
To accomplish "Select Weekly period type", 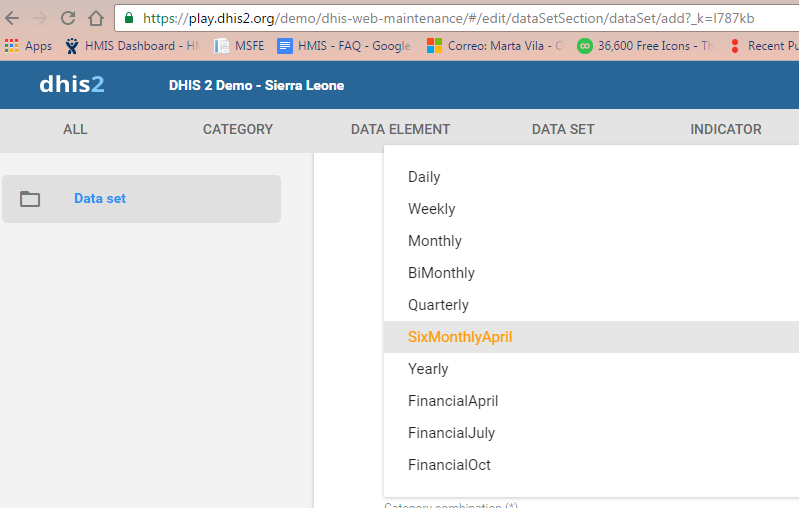I will point(591,209).
